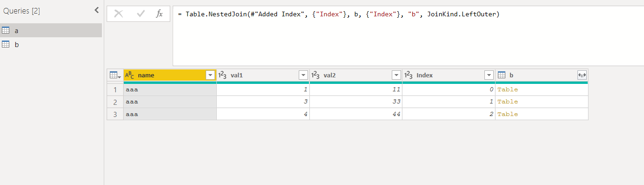Click the val1 cell showing 3
The height and width of the screenshot is (185, 644).
point(263,102)
